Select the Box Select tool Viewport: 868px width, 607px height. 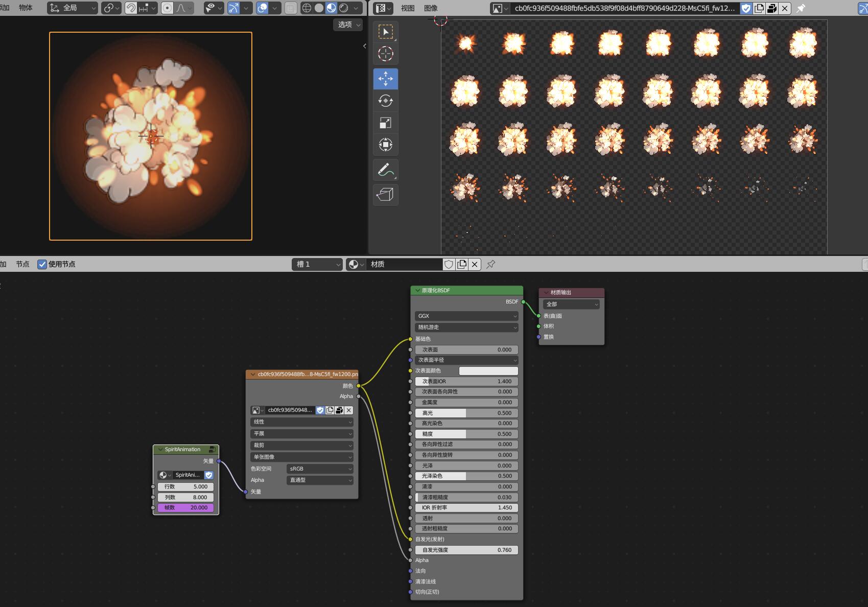pyautogui.click(x=385, y=32)
